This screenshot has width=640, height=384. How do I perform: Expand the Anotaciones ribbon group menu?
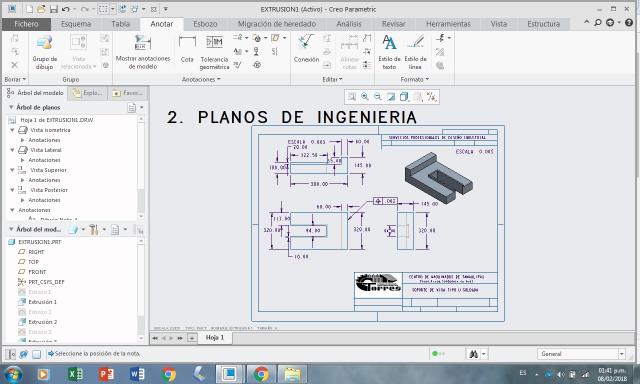[201, 79]
